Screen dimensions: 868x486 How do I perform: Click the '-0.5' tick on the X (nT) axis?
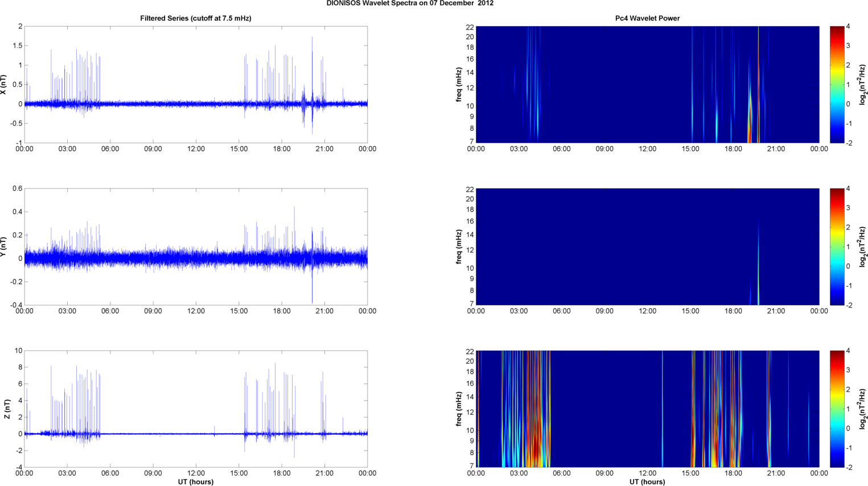(x=15, y=123)
